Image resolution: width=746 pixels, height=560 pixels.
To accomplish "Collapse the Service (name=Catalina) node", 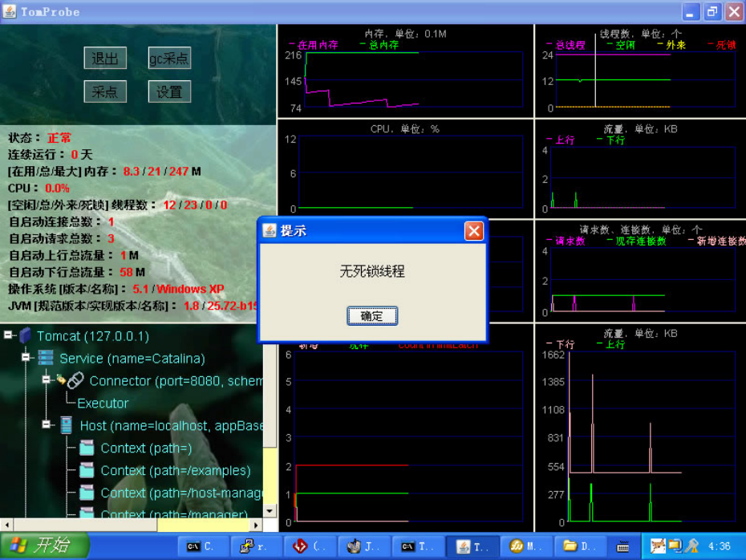I will [26, 357].
